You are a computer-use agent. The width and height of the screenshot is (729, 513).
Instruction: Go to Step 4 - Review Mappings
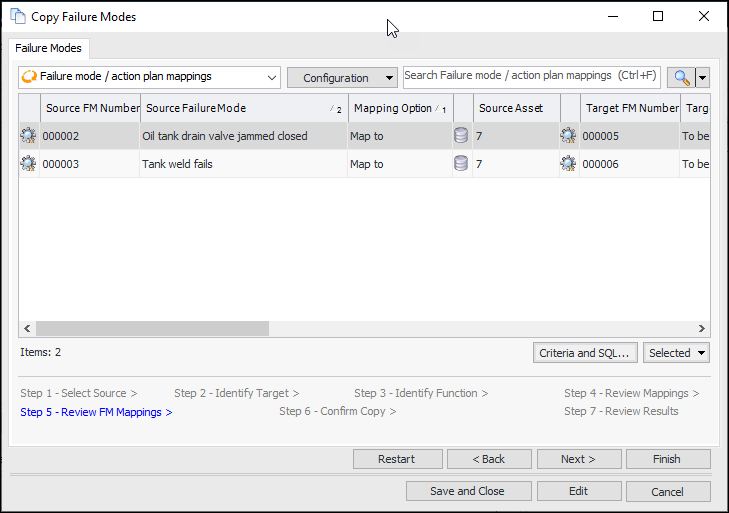click(x=631, y=393)
